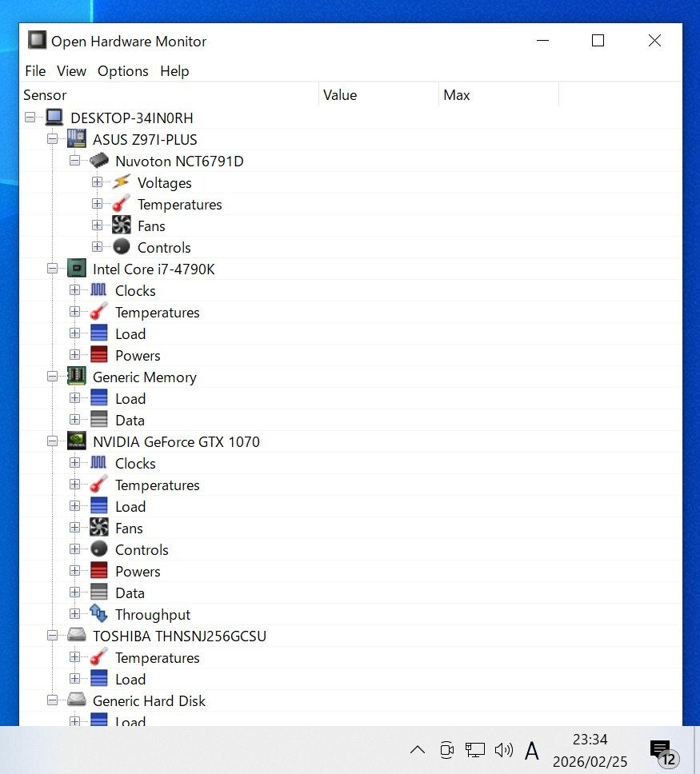Select the Generic Hard Disk label
This screenshot has width=700, height=774.
149,701
